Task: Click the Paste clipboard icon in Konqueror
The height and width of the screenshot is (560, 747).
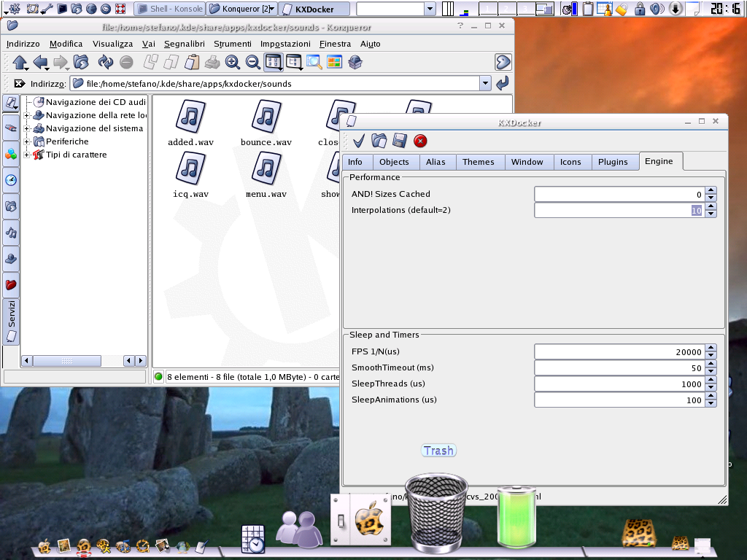Action: tap(192, 63)
